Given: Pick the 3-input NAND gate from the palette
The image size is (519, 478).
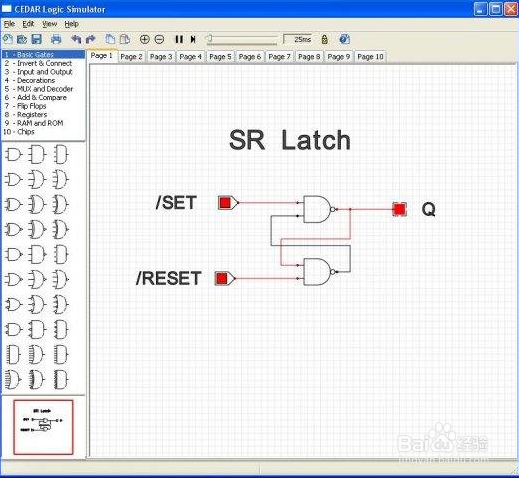Looking at the screenshot, I should (x=37, y=254).
